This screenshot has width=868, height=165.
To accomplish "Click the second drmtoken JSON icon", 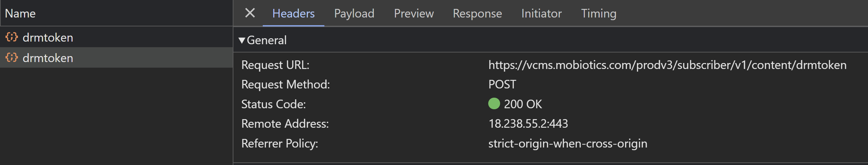I will tap(12, 58).
